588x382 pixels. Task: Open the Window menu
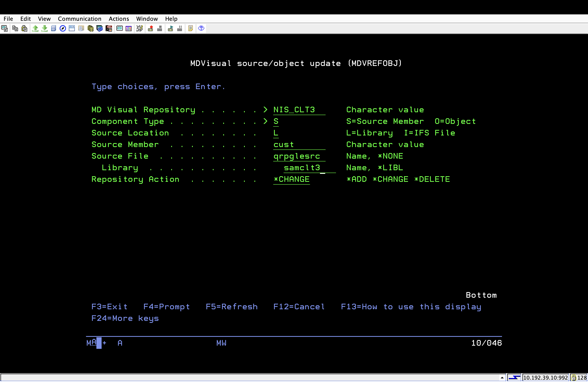[147, 19]
